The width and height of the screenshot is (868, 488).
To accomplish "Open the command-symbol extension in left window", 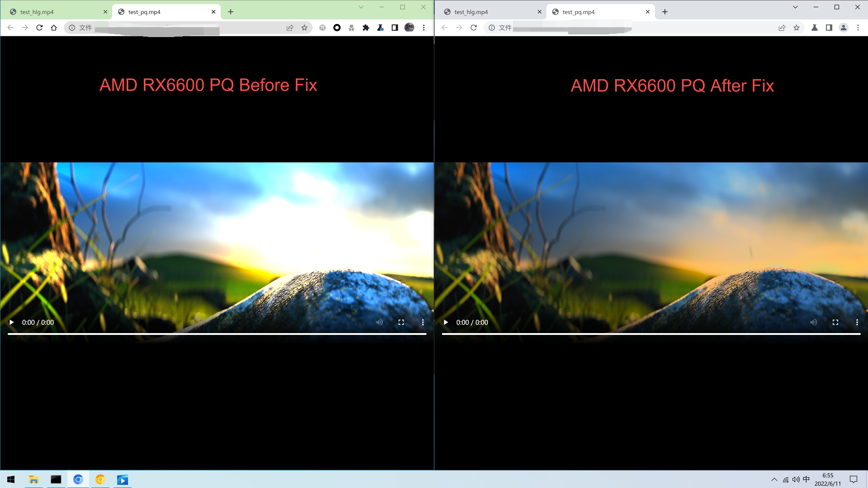I will click(323, 28).
